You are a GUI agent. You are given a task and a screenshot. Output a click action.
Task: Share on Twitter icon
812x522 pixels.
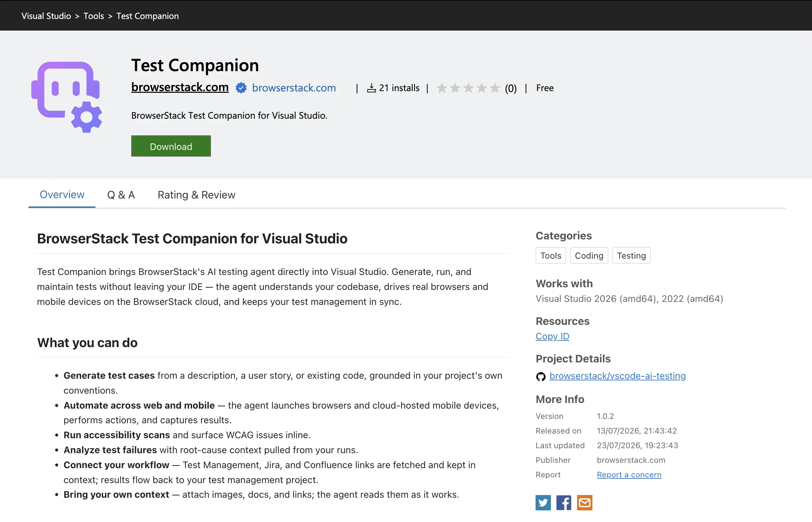tap(543, 502)
